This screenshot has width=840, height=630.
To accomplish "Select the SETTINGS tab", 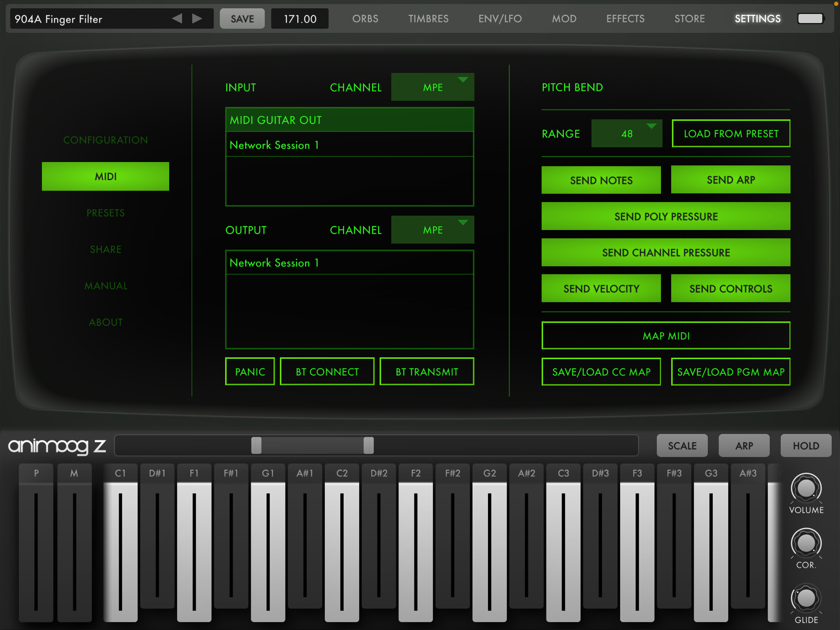I will click(757, 19).
